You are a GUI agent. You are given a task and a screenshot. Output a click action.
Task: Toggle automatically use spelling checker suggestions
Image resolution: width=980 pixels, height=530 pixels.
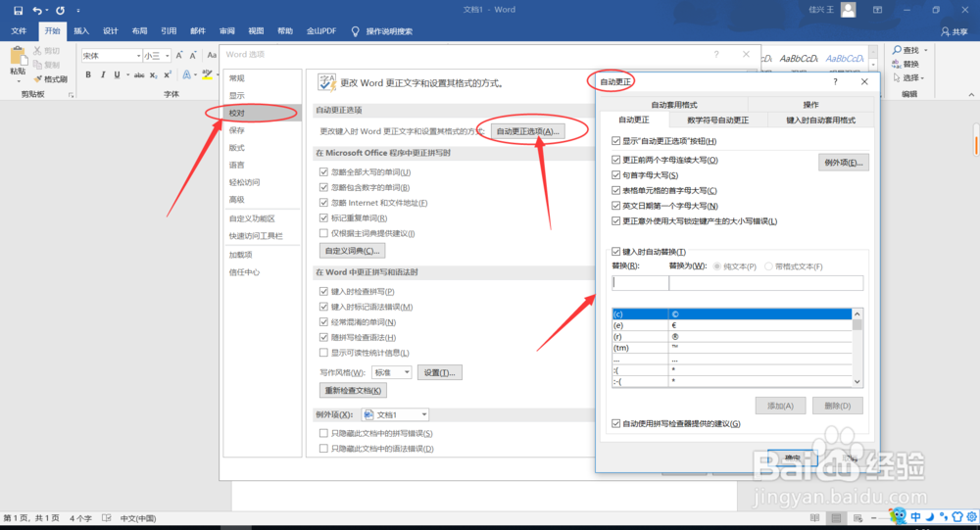[x=615, y=424]
